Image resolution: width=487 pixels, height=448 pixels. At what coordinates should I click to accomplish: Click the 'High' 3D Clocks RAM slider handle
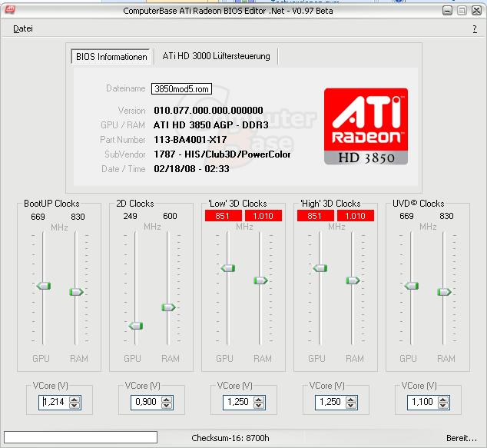[x=353, y=280]
